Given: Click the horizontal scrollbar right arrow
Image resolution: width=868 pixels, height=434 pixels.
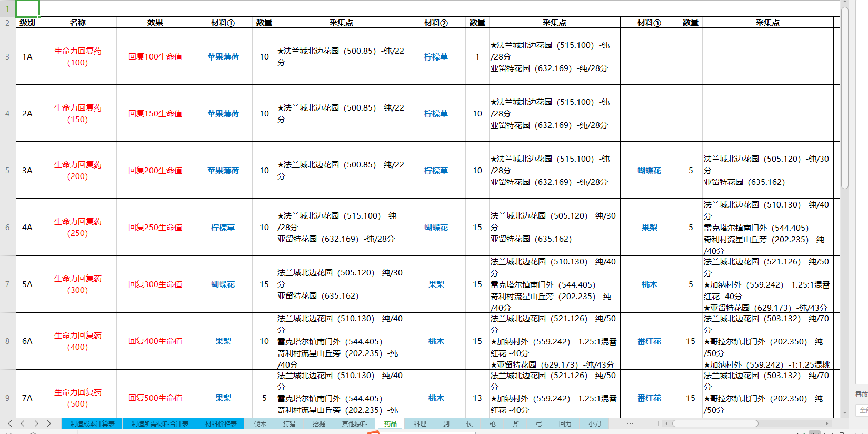Looking at the screenshot, I should [x=827, y=423].
